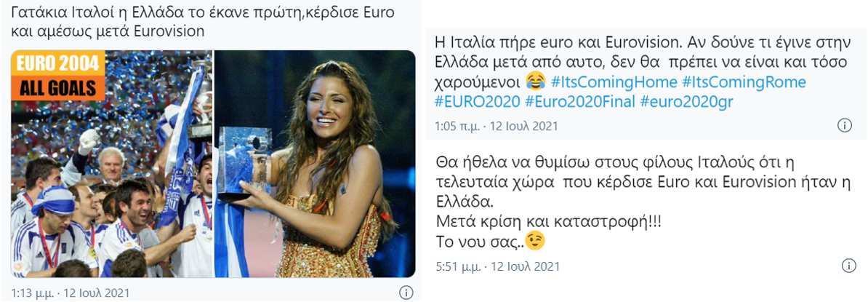Screen dimensions: 868x302
Task: Click the winking emoji after Το νου σας
Action: tap(536, 240)
